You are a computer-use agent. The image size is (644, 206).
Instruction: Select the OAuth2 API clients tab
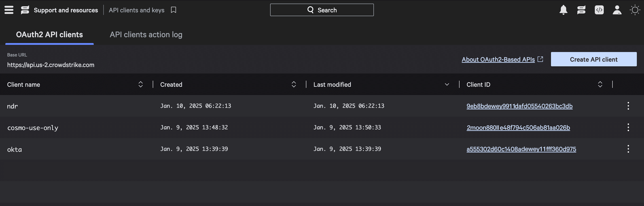pyautogui.click(x=49, y=35)
